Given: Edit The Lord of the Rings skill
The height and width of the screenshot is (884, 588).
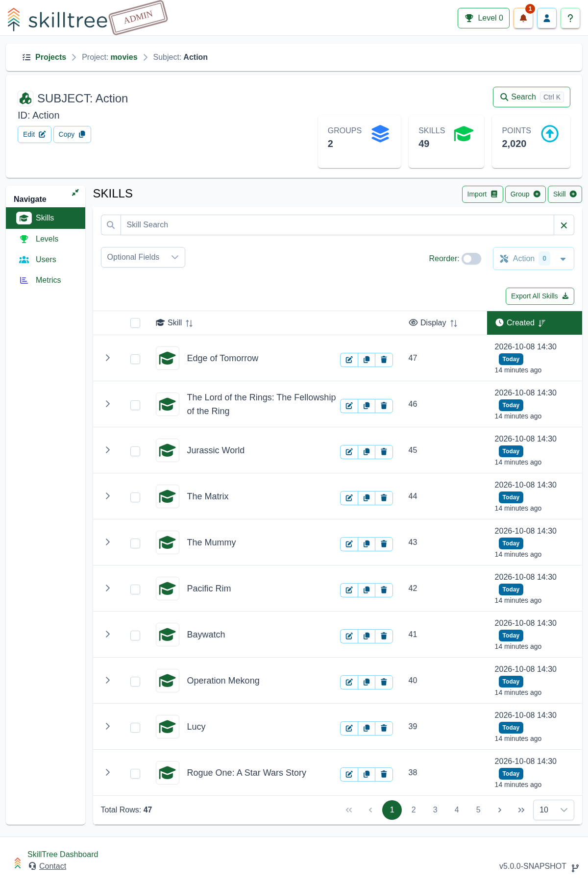Looking at the screenshot, I should coord(349,406).
